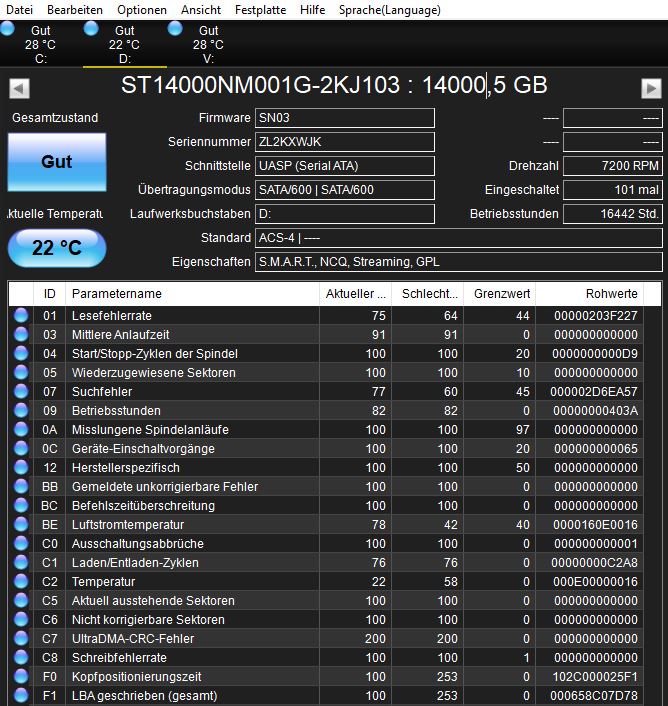Click status orb of Kopfpositionierungszeit row
Image resolution: width=668 pixels, height=706 pixels.
pos(21,676)
